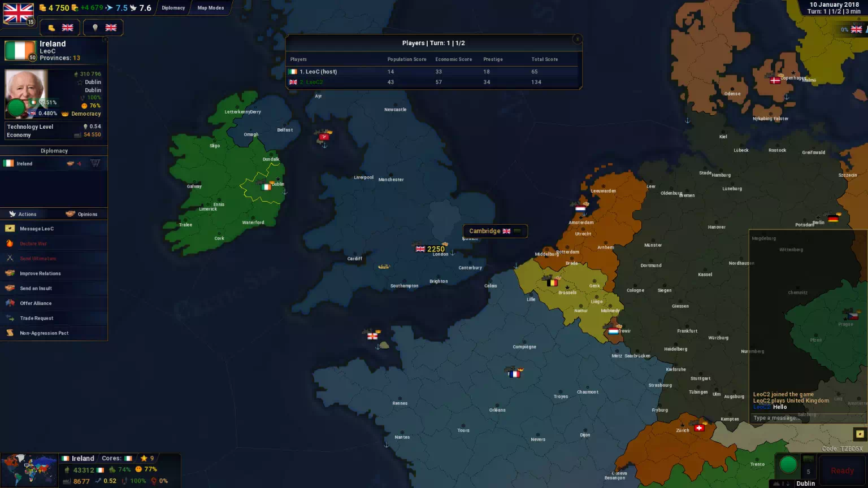868x488 pixels.
Task: Click the Ireland row in Diplomacy list
Action: [54, 163]
